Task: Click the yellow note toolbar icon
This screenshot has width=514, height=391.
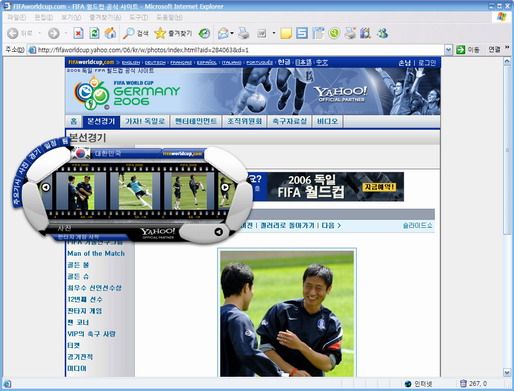Action: click(286, 33)
